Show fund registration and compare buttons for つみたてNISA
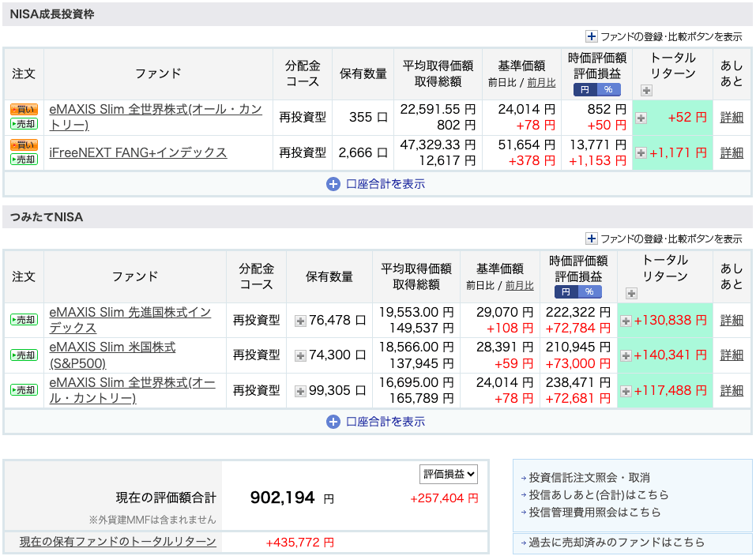 664,239
